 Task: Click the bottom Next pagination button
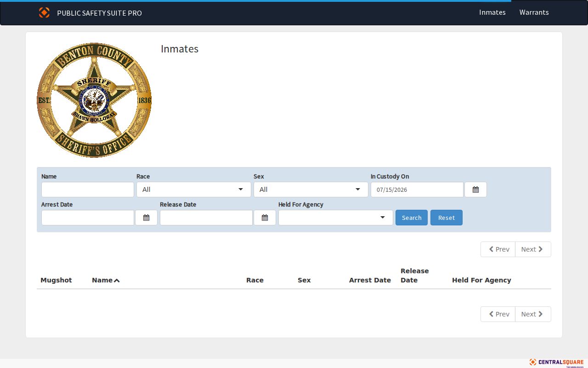tap(533, 314)
